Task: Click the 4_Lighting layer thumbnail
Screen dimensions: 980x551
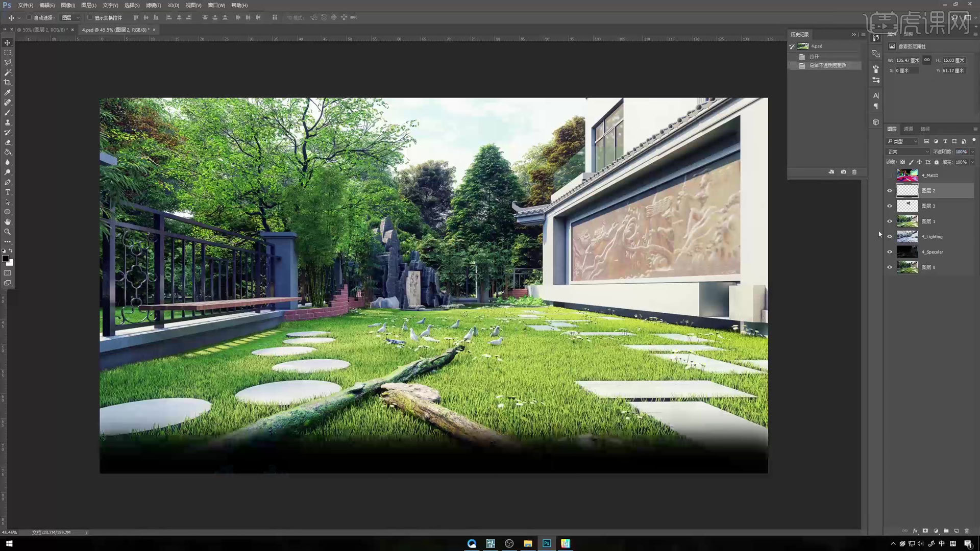Action: (907, 237)
